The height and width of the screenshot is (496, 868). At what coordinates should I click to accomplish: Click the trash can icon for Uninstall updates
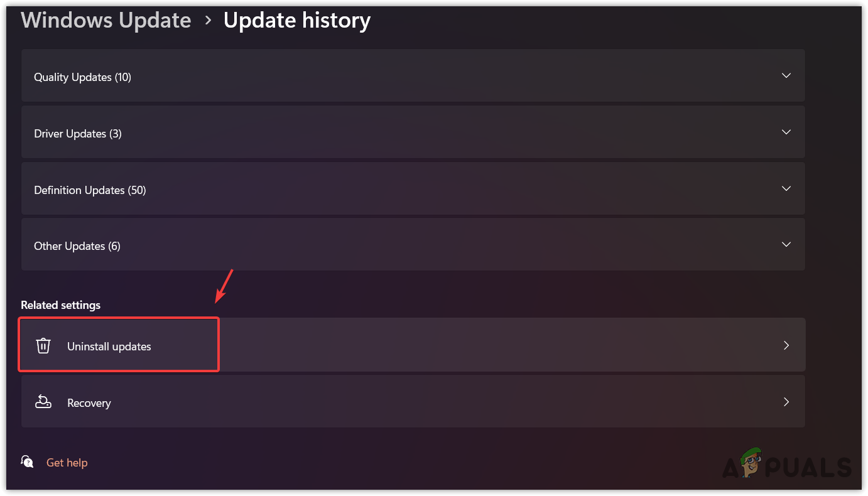(x=43, y=346)
